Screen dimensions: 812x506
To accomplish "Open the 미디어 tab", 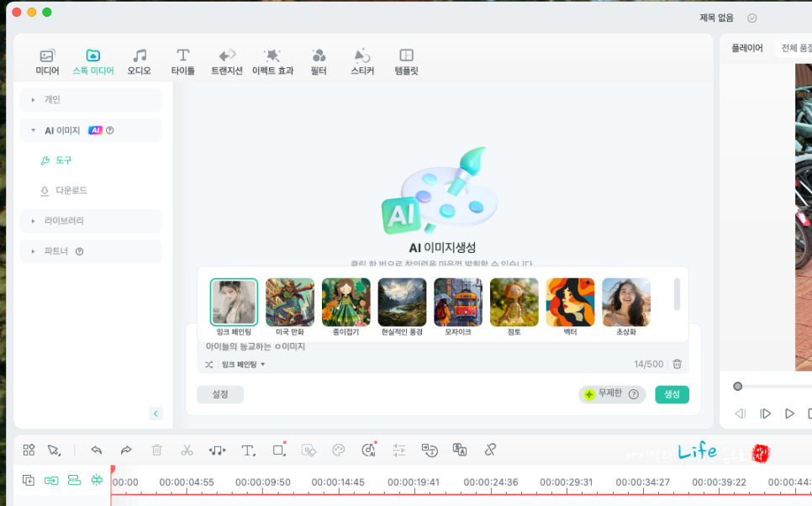I will coord(47,61).
